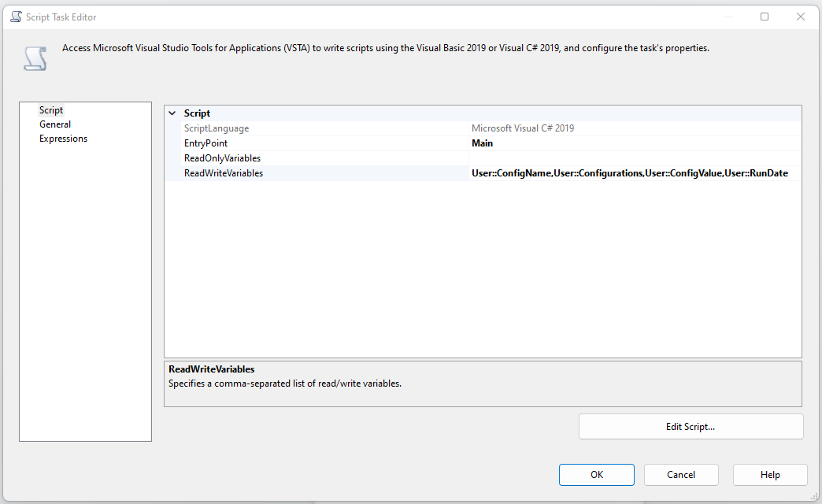Viewport: 822px width, 504px height.
Task: Click the ReadWriteVariables value with User::ConfigName
Action: [x=630, y=173]
